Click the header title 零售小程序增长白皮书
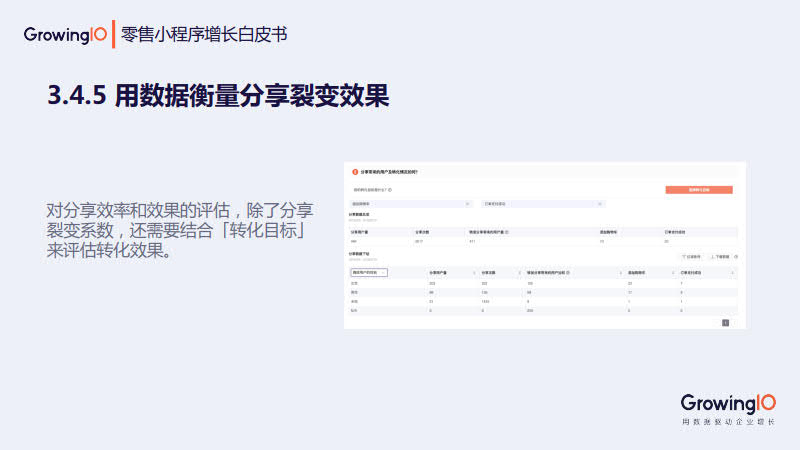Viewport: 800px width, 450px height. pos(204,35)
